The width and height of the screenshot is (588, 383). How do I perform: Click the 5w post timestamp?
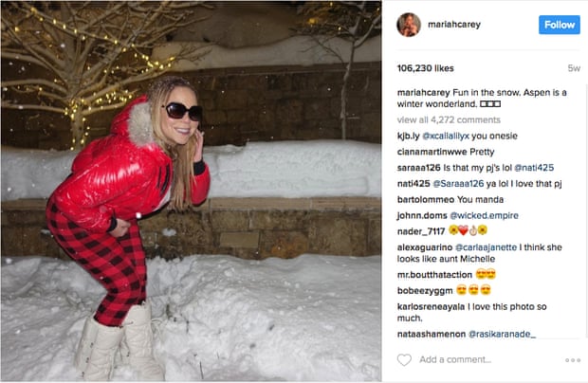coord(574,68)
